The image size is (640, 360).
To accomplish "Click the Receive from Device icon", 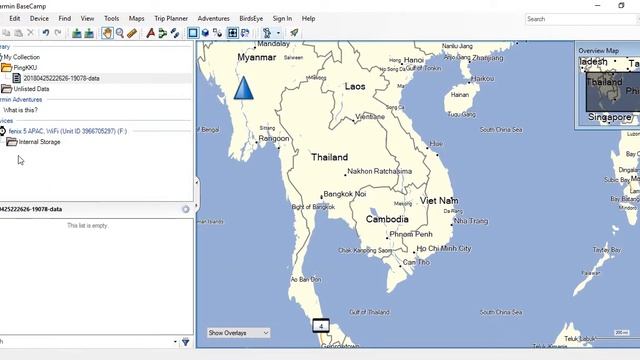I will pos(89,33).
